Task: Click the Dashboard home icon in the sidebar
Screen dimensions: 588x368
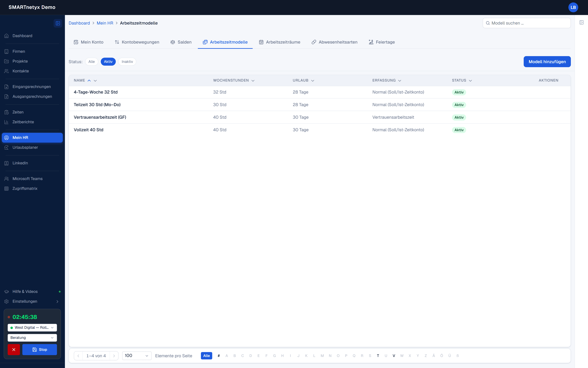Action: [7, 36]
